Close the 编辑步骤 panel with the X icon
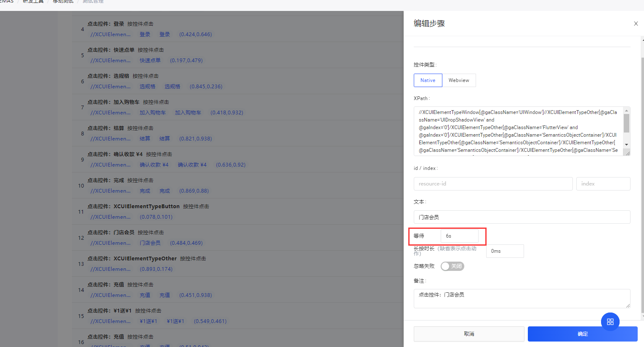This screenshot has height=347, width=644. tap(636, 24)
